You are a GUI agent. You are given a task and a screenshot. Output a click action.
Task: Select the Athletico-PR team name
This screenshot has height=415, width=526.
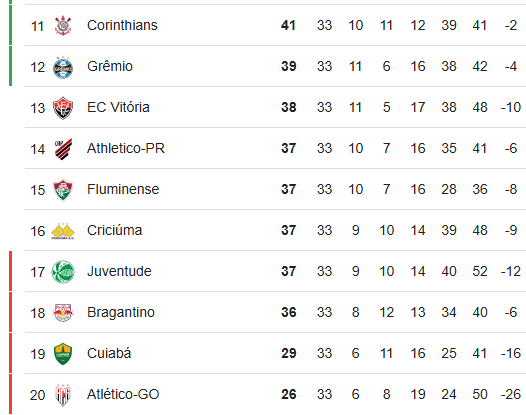click(x=126, y=148)
